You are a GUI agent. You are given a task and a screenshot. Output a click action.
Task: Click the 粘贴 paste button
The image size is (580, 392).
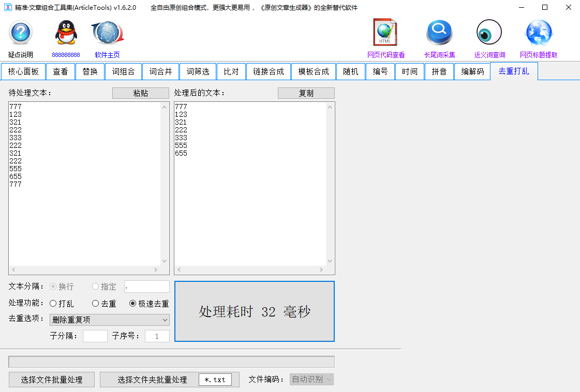tap(140, 93)
